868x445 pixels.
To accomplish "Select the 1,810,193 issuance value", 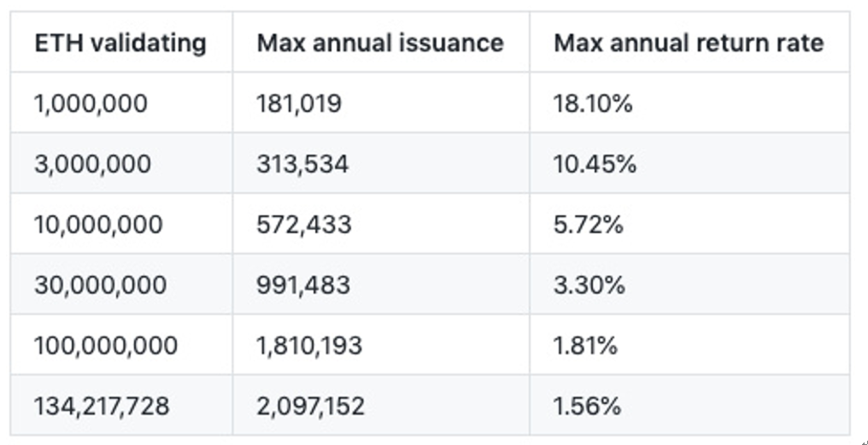I will point(309,345).
